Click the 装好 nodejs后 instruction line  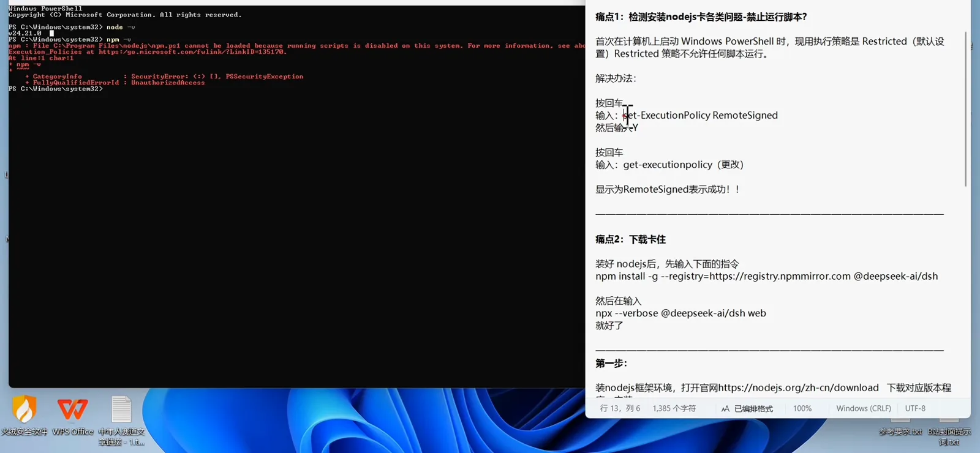pyautogui.click(x=667, y=264)
